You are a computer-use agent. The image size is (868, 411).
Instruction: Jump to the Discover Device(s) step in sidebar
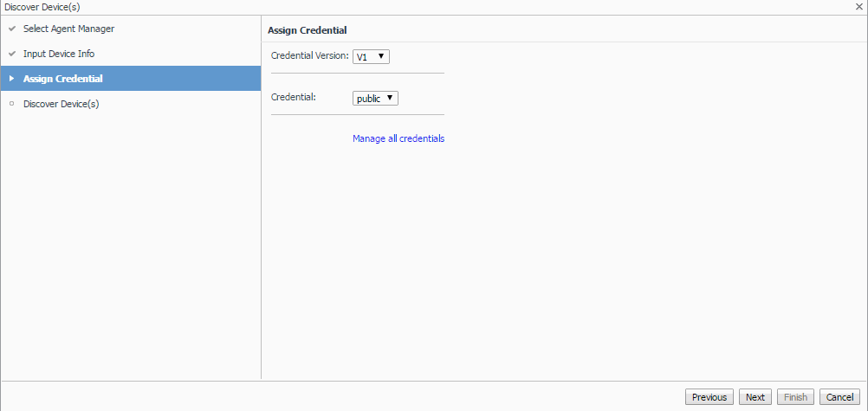click(62, 104)
